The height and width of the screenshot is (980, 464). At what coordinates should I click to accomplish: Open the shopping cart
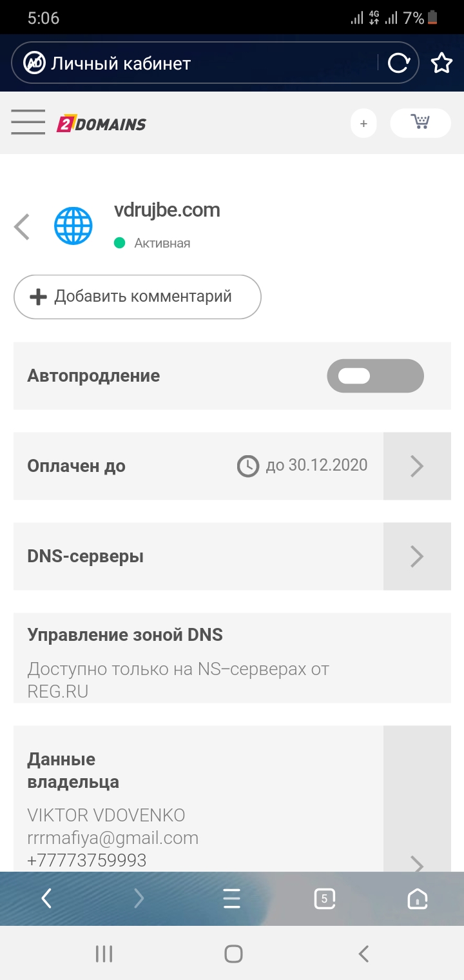[x=420, y=122]
